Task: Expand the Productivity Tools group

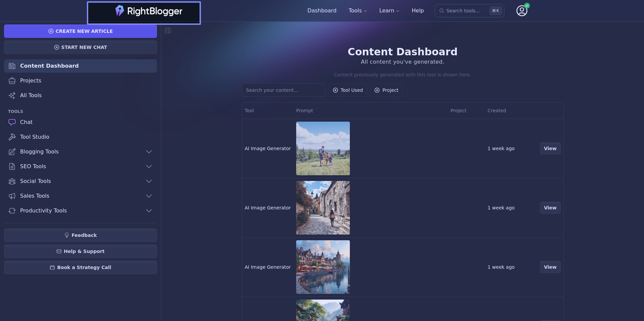Action: [149, 211]
